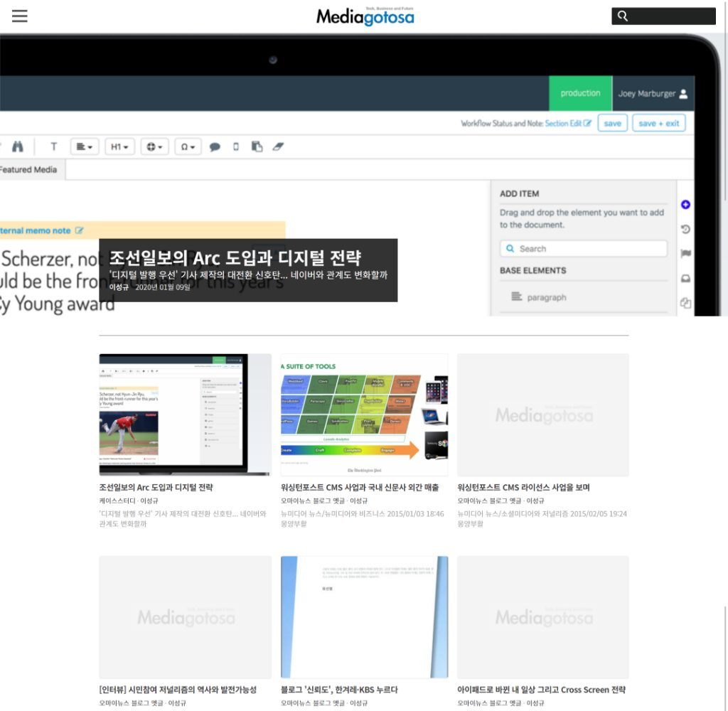The width and height of the screenshot is (728, 711).
Task: Click the search box in the header
Action: (x=663, y=16)
